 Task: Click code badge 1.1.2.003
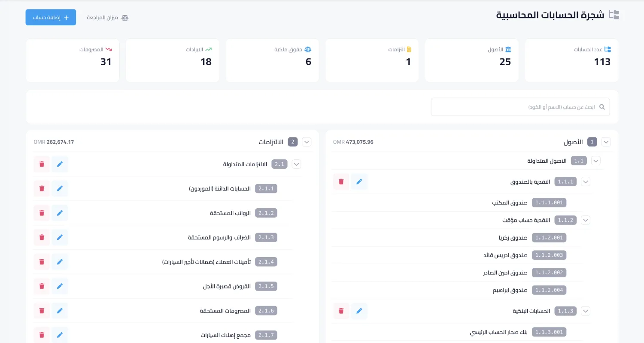click(x=549, y=255)
